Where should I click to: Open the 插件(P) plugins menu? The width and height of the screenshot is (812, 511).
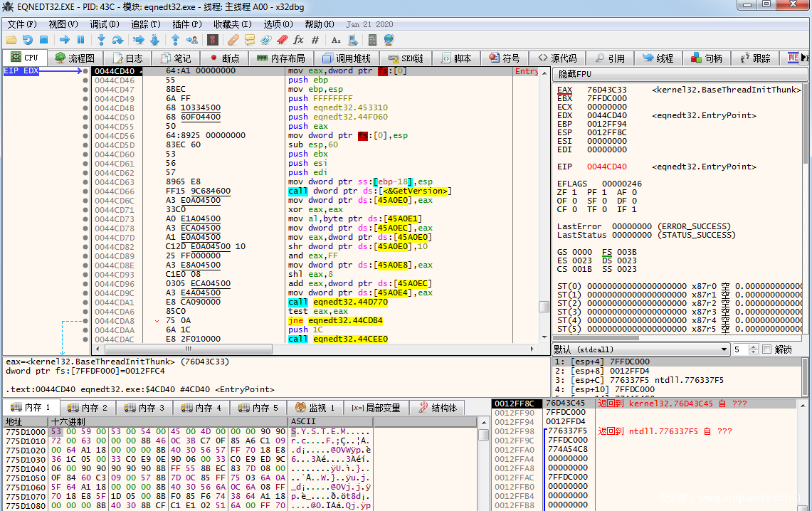[x=186, y=23]
